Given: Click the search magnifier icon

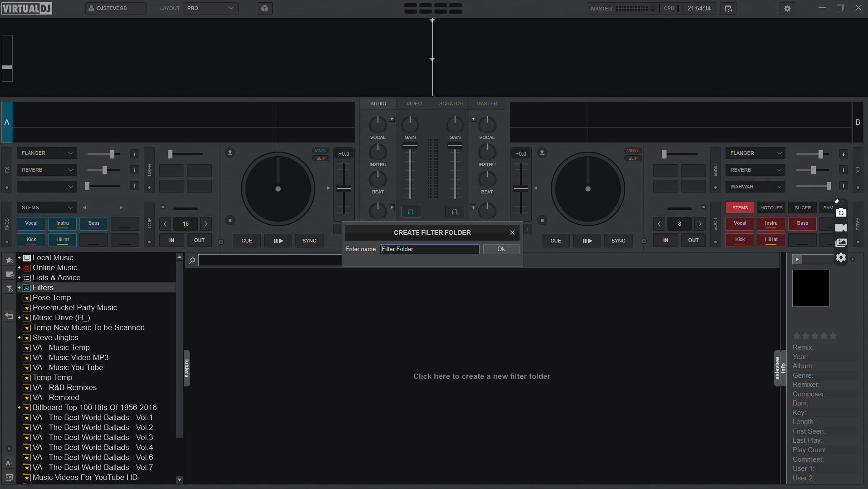Looking at the screenshot, I should (192, 261).
